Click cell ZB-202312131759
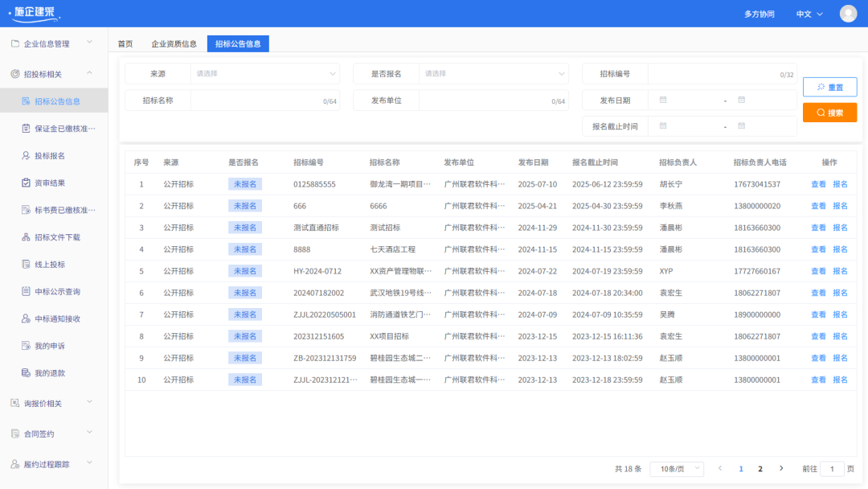 [x=325, y=358]
